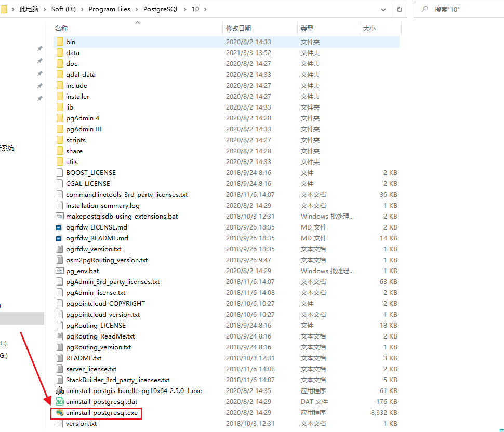Open uninstall-postgresql.exe application

tap(102, 412)
